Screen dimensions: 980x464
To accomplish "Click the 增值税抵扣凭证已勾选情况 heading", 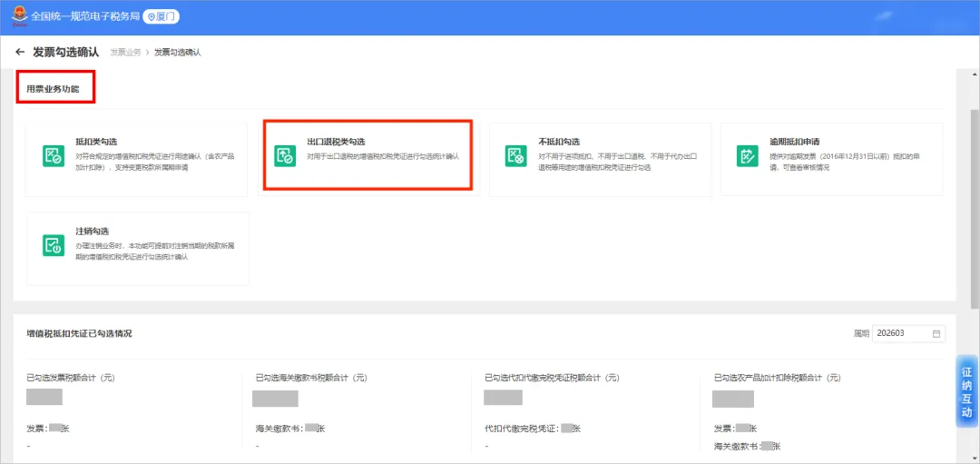I will [79, 334].
